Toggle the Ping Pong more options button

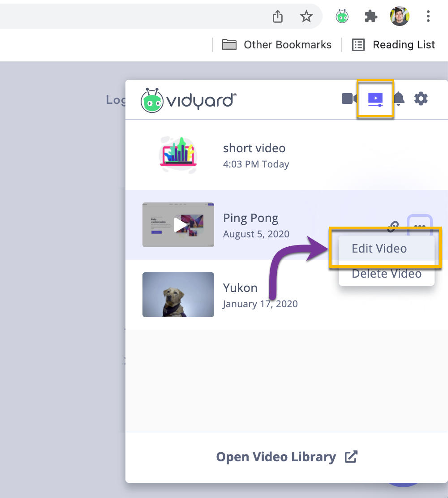click(420, 225)
